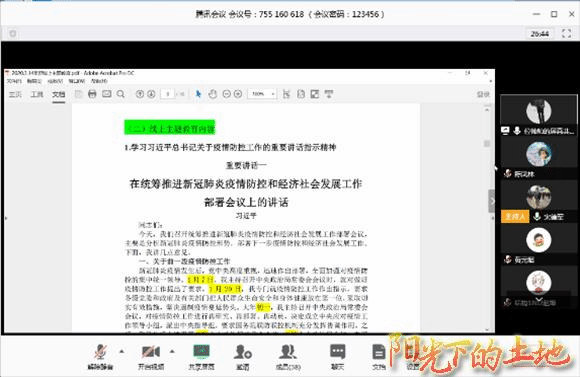Unmute the microphone in the meeting toolbar
Screen dimensions: 580x377
pyautogui.click(x=100, y=356)
